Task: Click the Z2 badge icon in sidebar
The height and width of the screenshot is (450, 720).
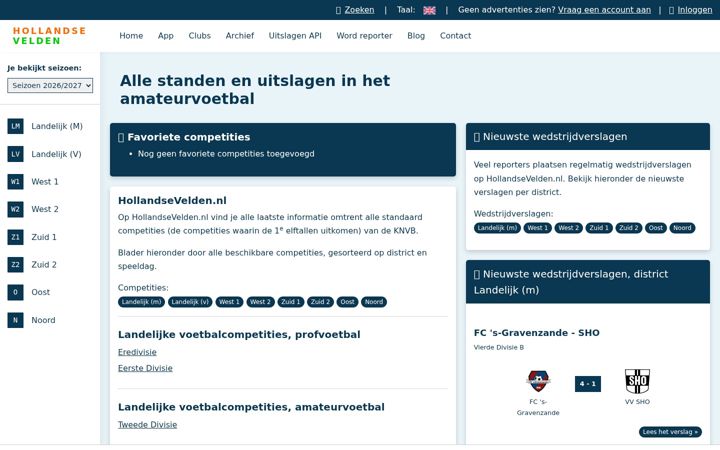Action: (x=16, y=264)
